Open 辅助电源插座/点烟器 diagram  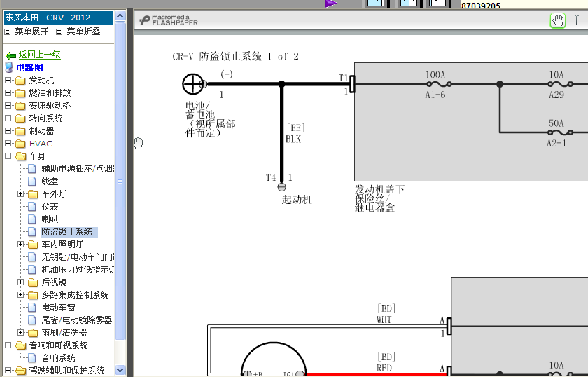point(78,169)
